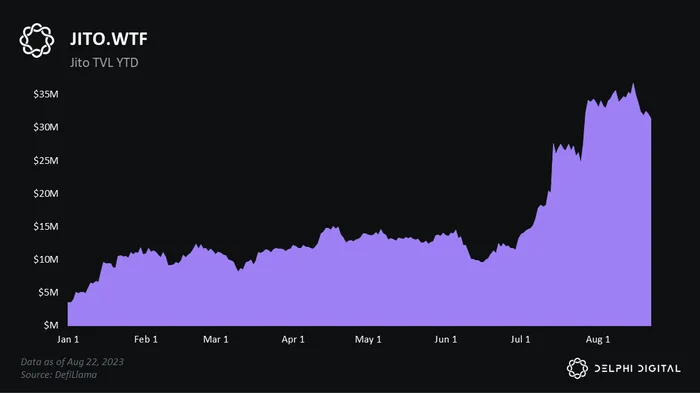
Task: Select the Jan 1 x-axis marker
Action: tap(68, 339)
